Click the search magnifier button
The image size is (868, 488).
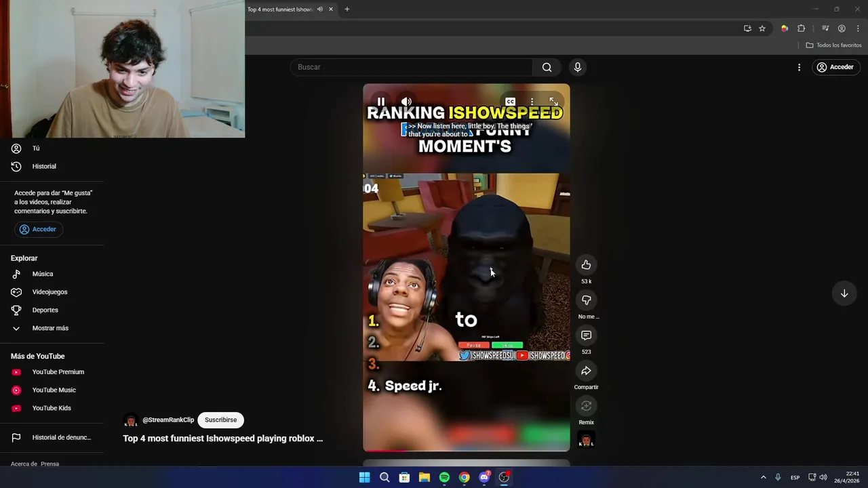(547, 67)
